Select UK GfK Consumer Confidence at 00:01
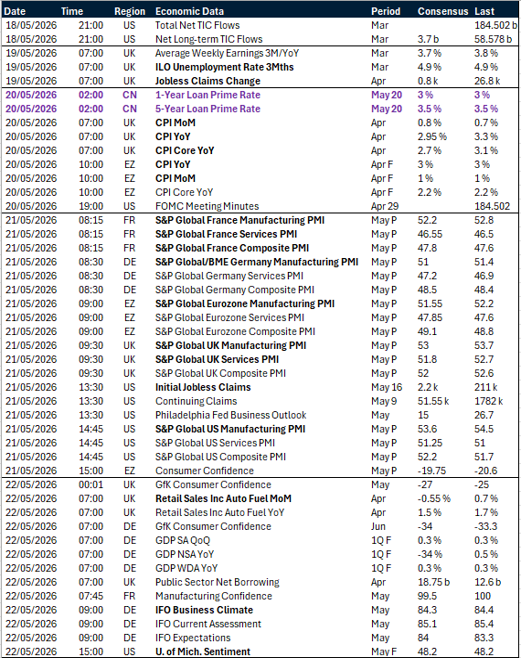Viewport: 521px width, 658px height. point(213,485)
